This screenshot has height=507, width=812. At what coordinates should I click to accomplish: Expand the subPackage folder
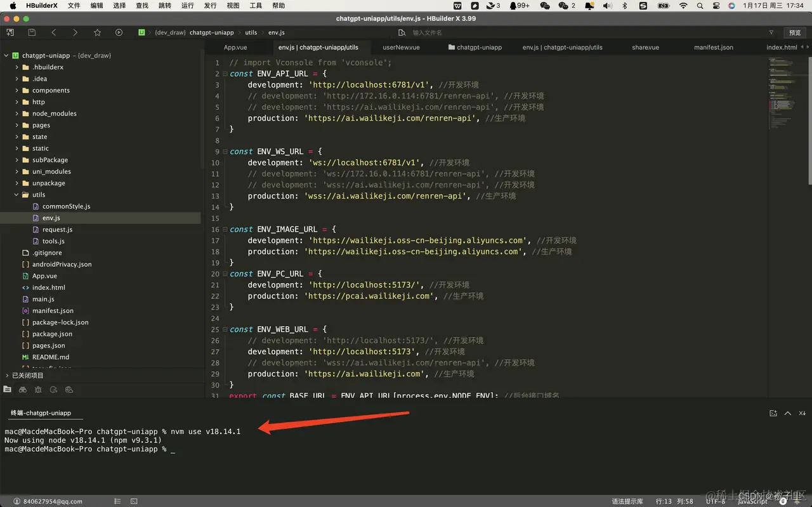coord(16,160)
